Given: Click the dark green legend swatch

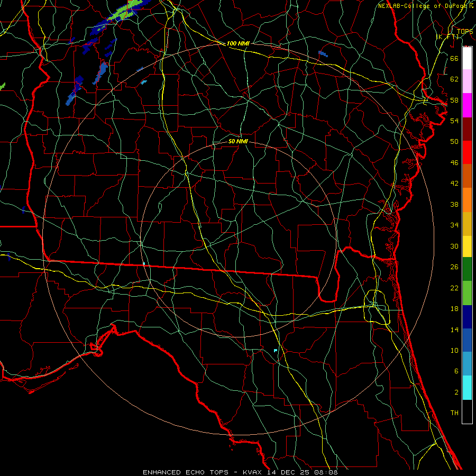Looking at the screenshot, I should point(467,269).
